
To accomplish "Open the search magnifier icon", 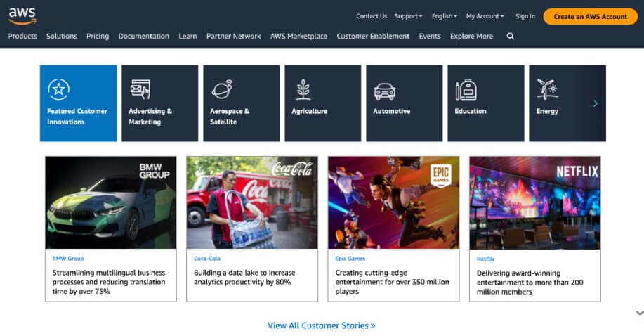I will click(x=510, y=36).
